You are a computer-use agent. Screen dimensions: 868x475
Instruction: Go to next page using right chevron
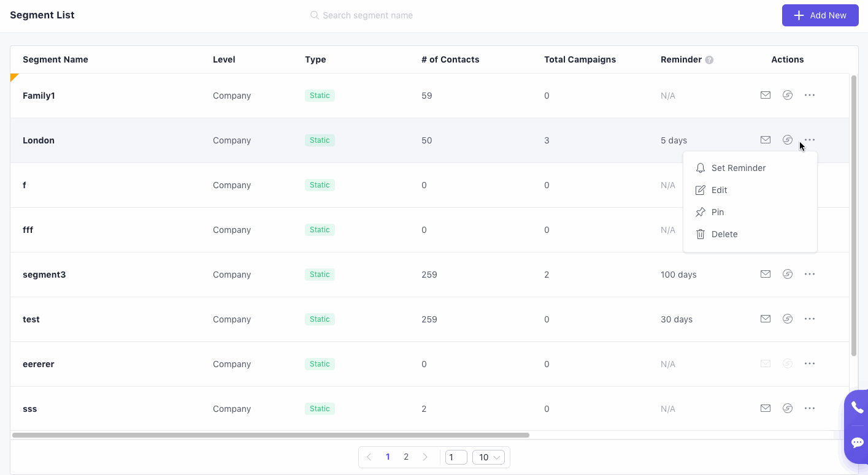coord(425,457)
